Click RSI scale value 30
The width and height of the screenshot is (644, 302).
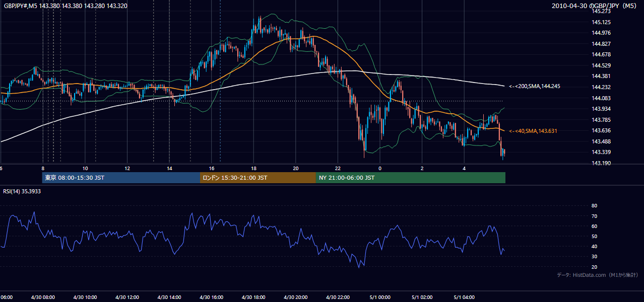[x=595, y=257]
